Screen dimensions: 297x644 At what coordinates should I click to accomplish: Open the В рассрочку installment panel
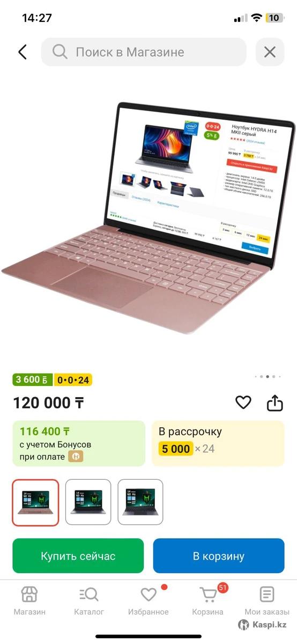coord(218,443)
